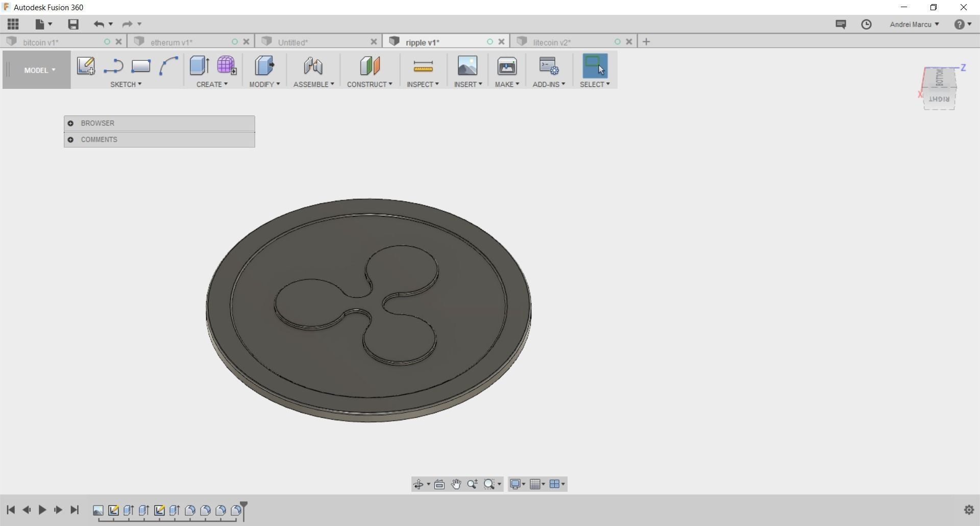Open the File menu icon

tap(43, 24)
